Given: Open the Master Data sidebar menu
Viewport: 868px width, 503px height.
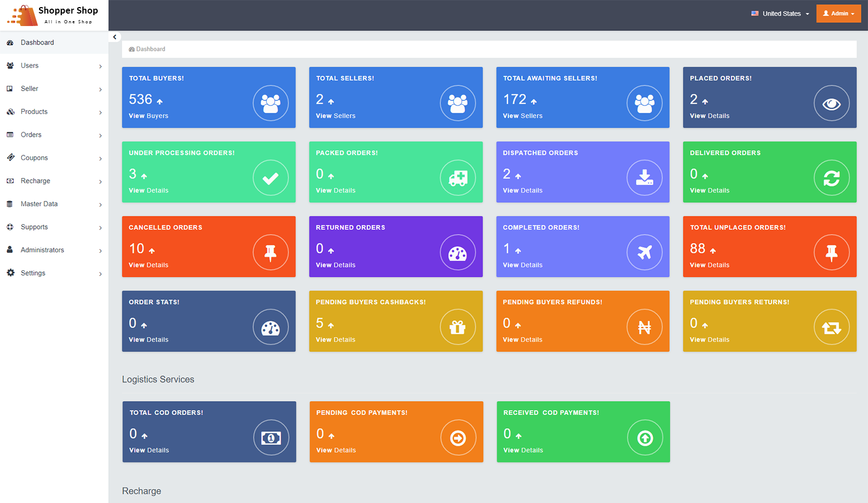Looking at the screenshot, I should click(x=54, y=204).
